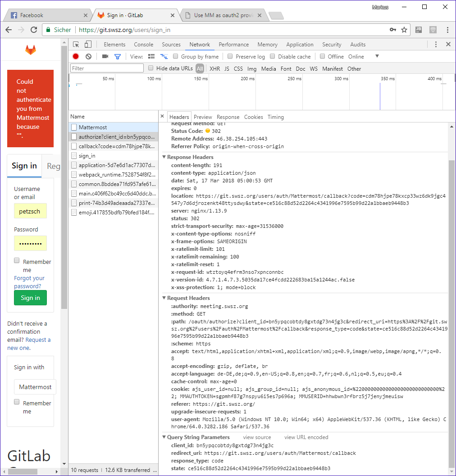The width and height of the screenshot is (456, 476).
Task: Click the GitLab fox logo
Action: click(30, 50)
